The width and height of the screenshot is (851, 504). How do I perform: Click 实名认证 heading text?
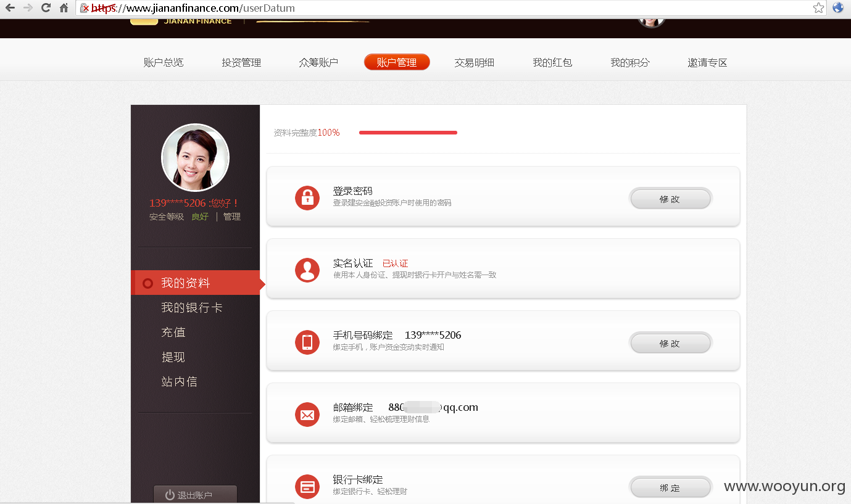pos(353,263)
